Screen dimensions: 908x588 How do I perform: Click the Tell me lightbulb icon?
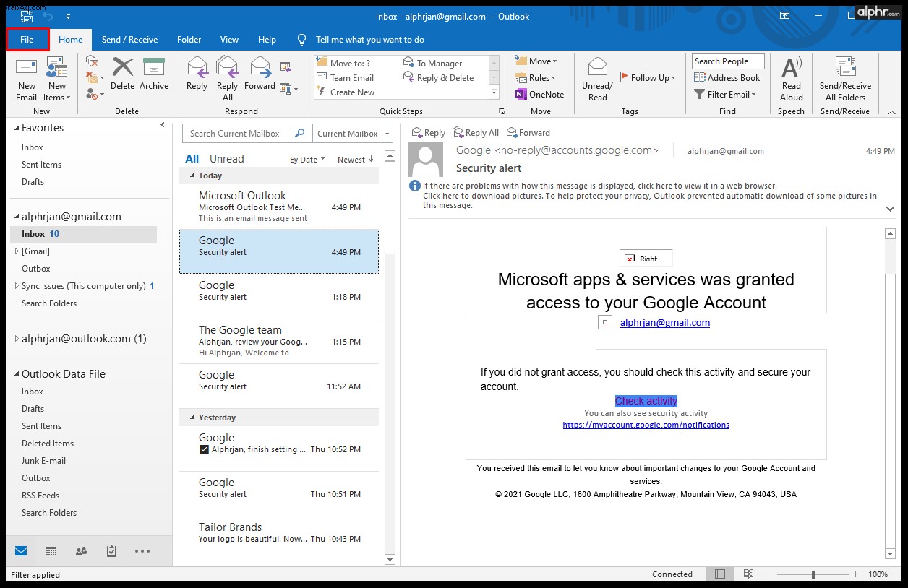pyautogui.click(x=302, y=40)
